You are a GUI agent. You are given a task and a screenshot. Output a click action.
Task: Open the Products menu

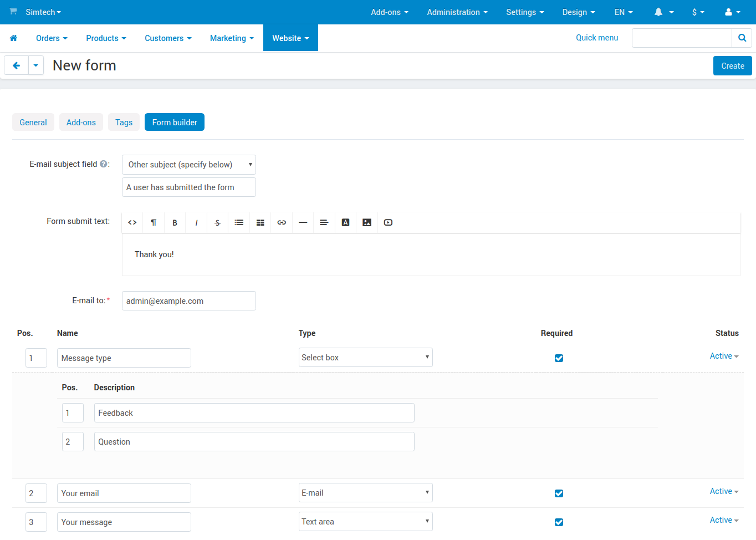106,38
